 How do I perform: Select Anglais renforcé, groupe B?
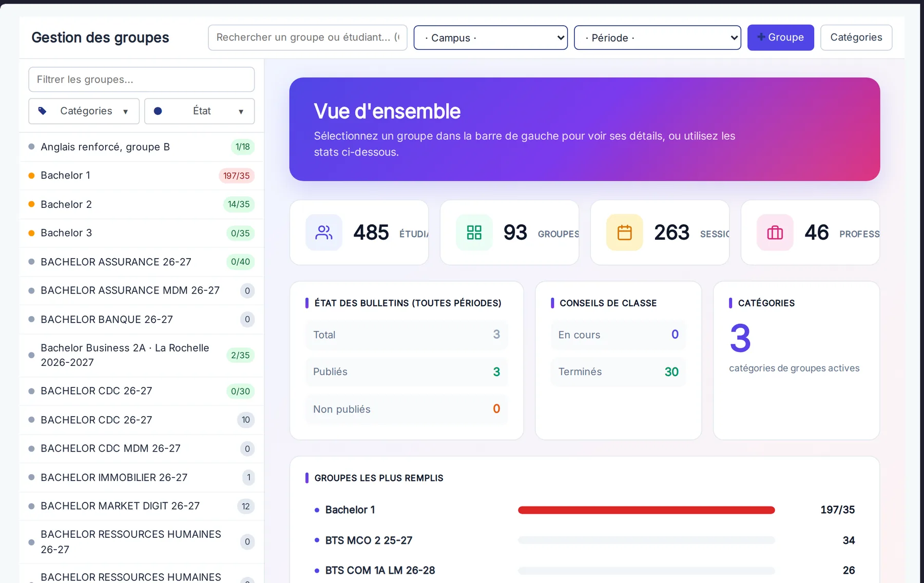[x=142, y=147]
